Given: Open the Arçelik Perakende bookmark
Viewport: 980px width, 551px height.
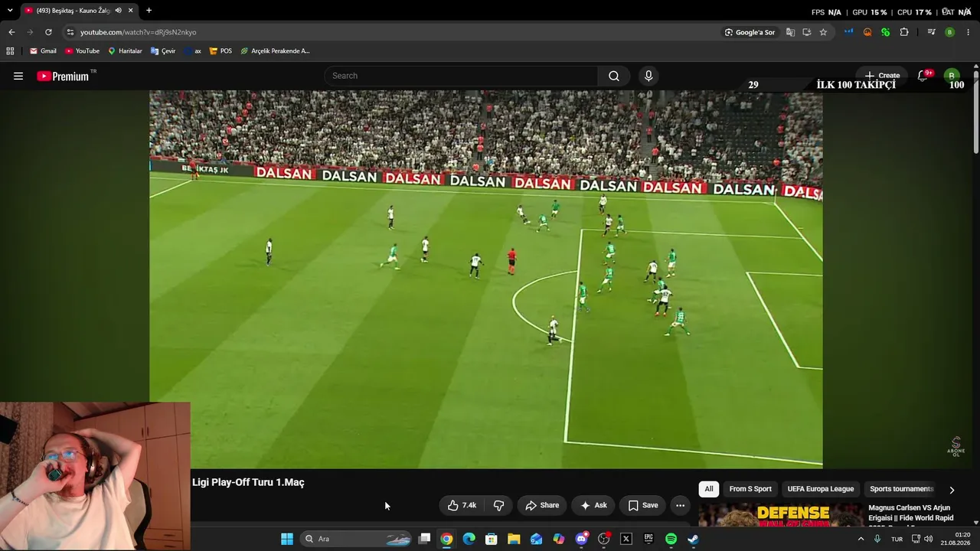Looking at the screenshot, I should point(275,51).
